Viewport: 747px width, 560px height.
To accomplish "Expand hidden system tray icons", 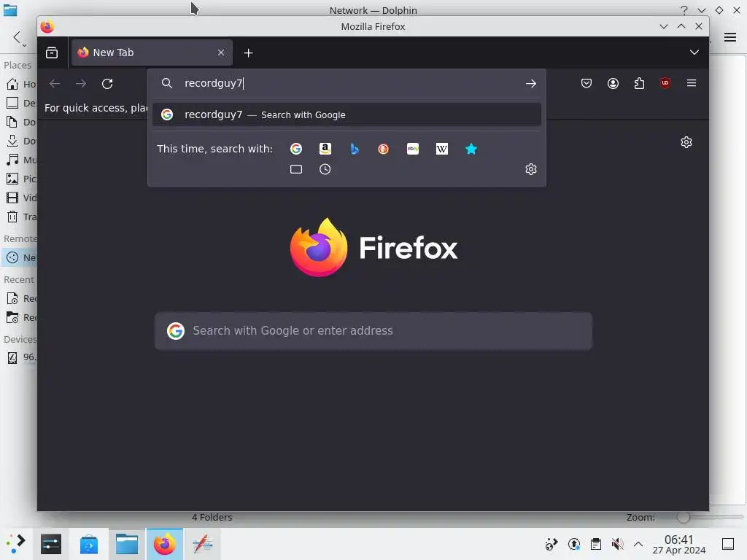I will [638, 544].
